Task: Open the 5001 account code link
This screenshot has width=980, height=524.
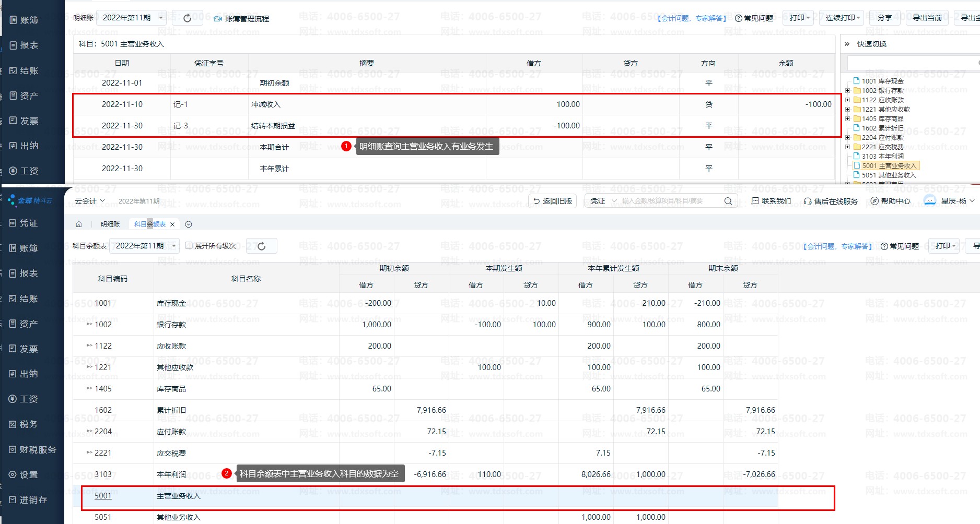Action: point(103,496)
